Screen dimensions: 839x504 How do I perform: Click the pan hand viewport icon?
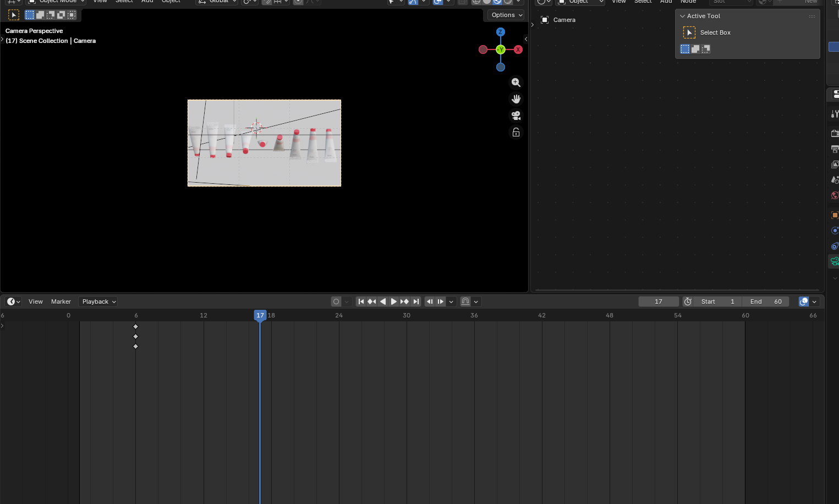point(516,99)
